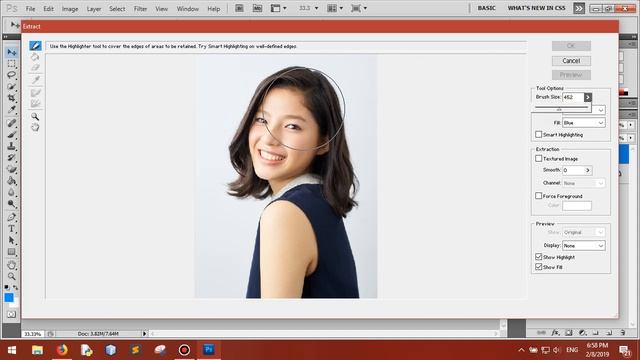Open the Layer menu
Screen dimensions: 640x360
point(93,9)
